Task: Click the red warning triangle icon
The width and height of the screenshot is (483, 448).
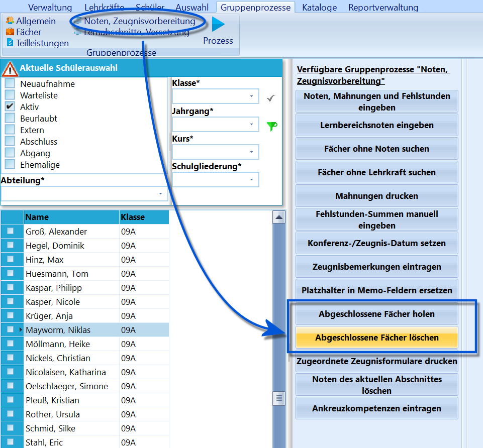Action: [x=10, y=69]
